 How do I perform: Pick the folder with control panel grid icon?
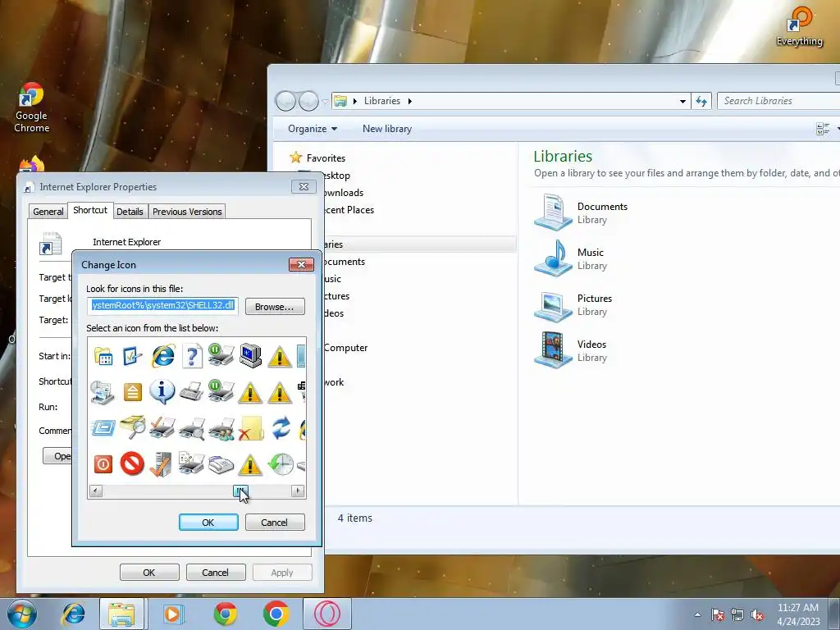tap(103, 356)
